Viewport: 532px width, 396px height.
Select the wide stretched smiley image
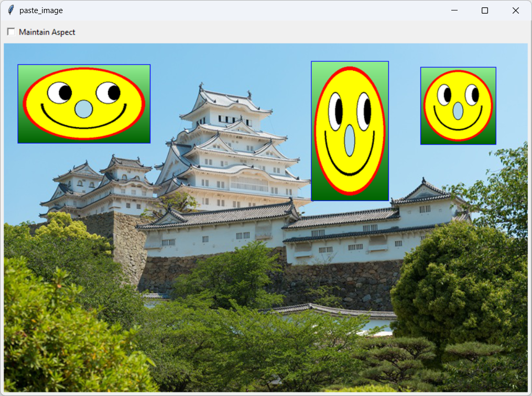[x=84, y=104]
